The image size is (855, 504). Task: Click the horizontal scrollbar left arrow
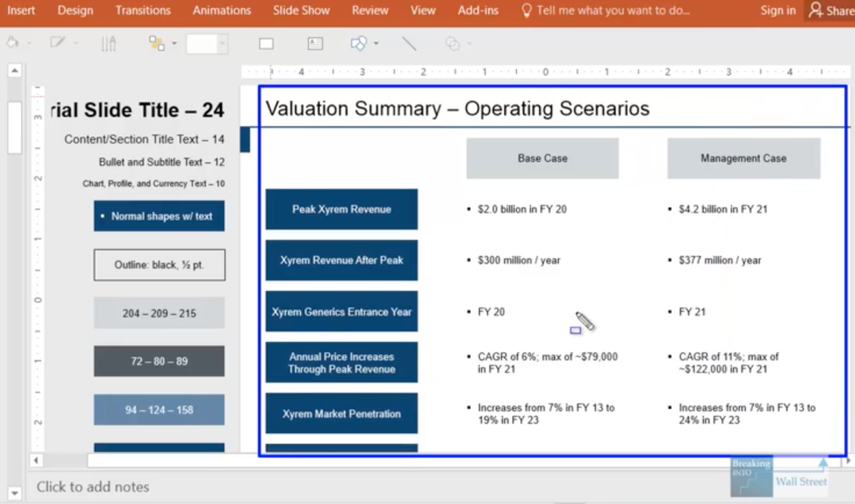tap(36, 460)
